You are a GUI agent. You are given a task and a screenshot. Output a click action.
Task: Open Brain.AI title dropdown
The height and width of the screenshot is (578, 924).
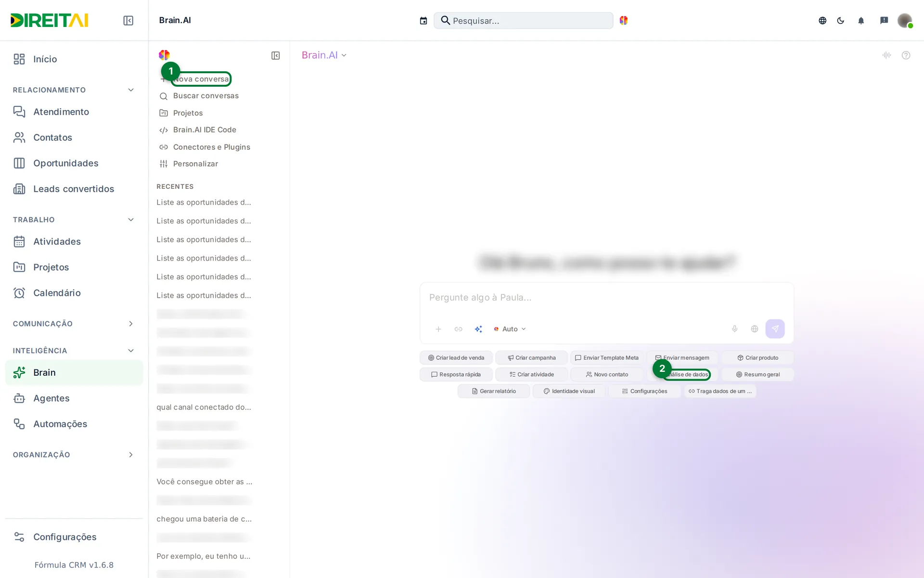(x=324, y=55)
